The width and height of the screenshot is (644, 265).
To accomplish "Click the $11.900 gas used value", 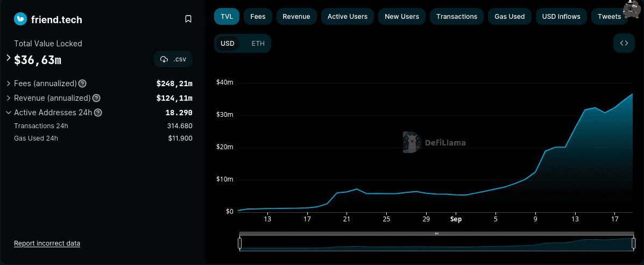I will pyautogui.click(x=180, y=138).
